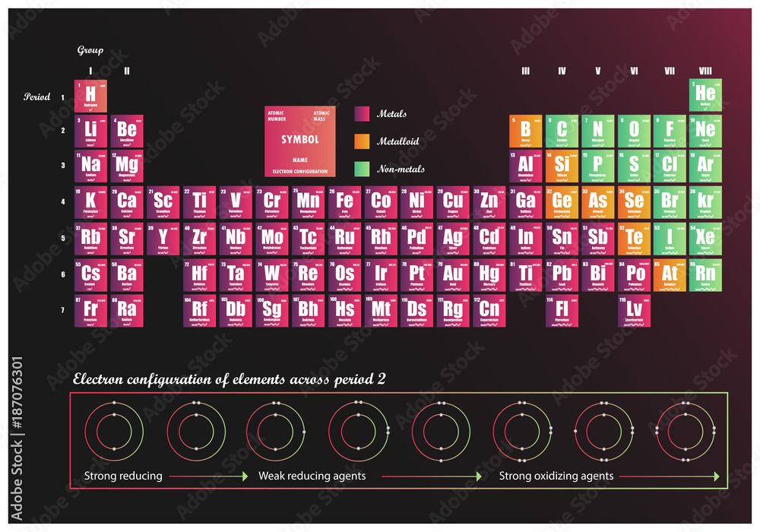Click the Rutherfordium (Rf) tile
Viewport: 760px width, 532px height.
(x=199, y=311)
